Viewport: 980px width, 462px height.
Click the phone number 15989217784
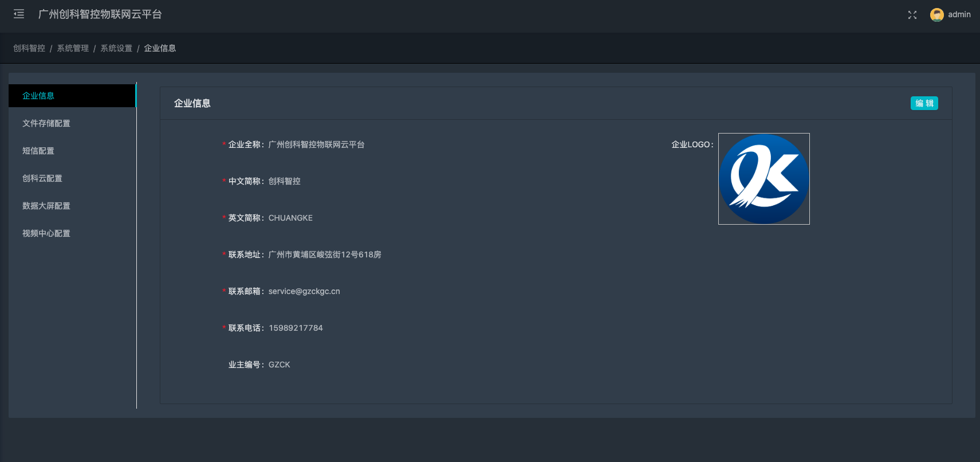tap(296, 328)
